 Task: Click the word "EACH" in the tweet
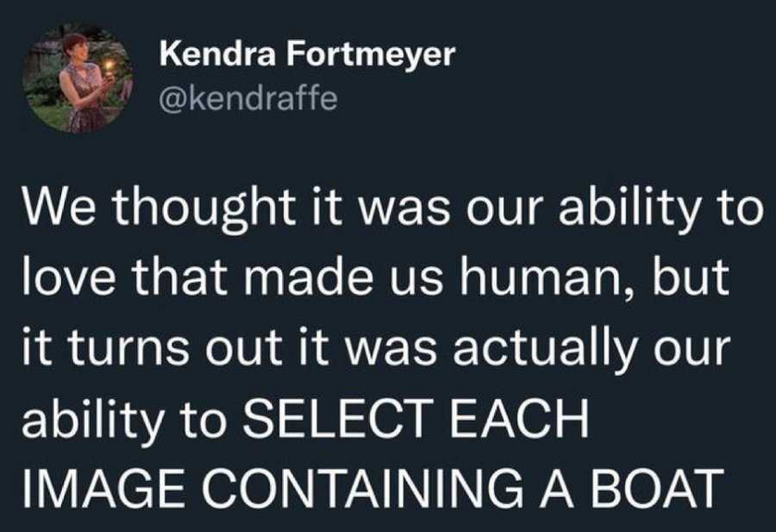520,418
